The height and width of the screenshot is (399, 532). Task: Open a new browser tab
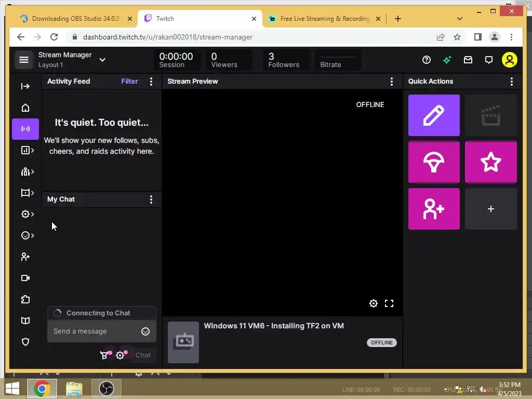click(x=398, y=19)
